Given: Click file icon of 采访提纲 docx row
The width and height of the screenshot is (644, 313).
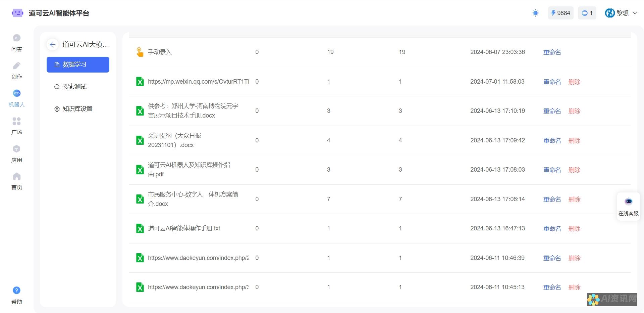Looking at the screenshot, I should (x=140, y=140).
